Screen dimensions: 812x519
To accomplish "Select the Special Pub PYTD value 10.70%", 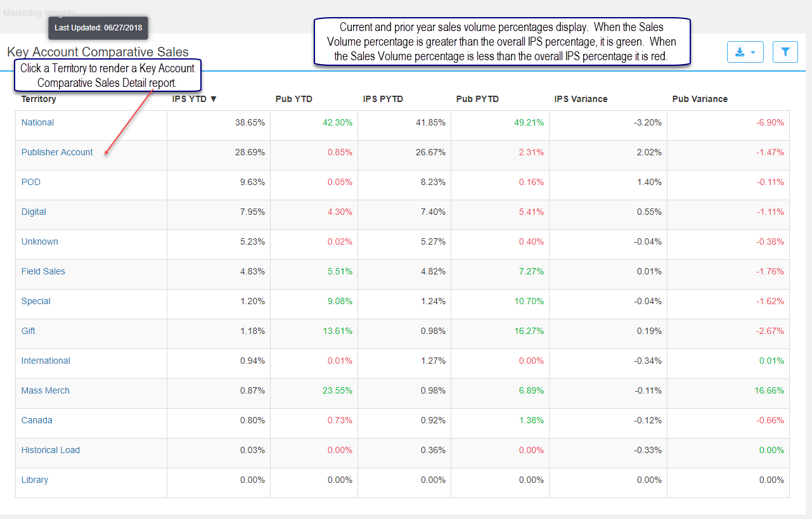I will 529,301.
